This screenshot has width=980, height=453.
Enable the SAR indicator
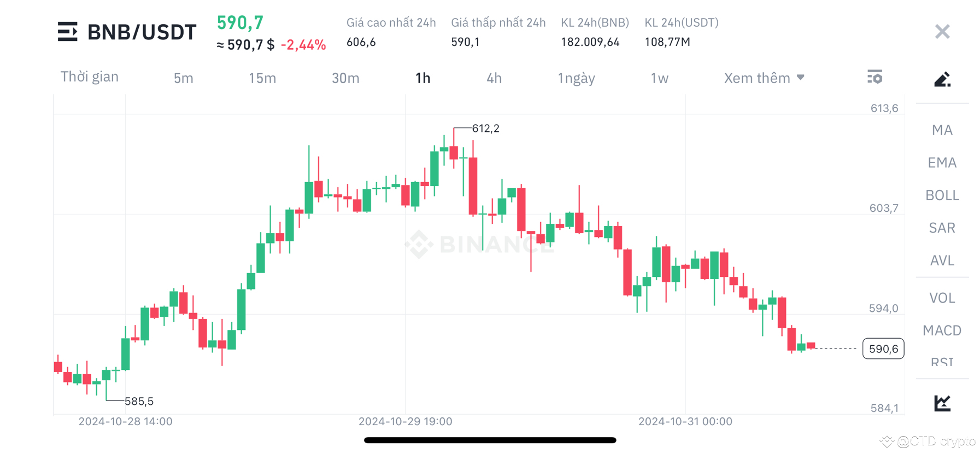tap(942, 228)
